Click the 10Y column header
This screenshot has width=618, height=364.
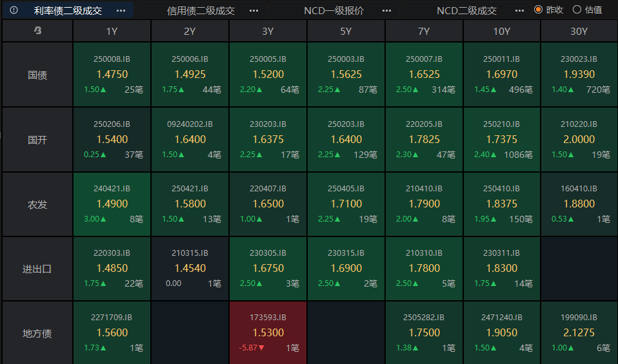pos(502,31)
